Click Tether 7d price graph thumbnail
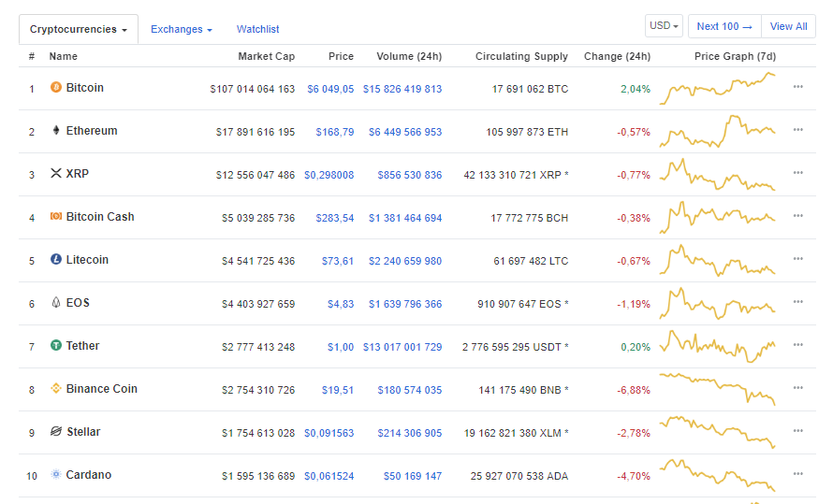833x504 pixels. [x=717, y=346]
